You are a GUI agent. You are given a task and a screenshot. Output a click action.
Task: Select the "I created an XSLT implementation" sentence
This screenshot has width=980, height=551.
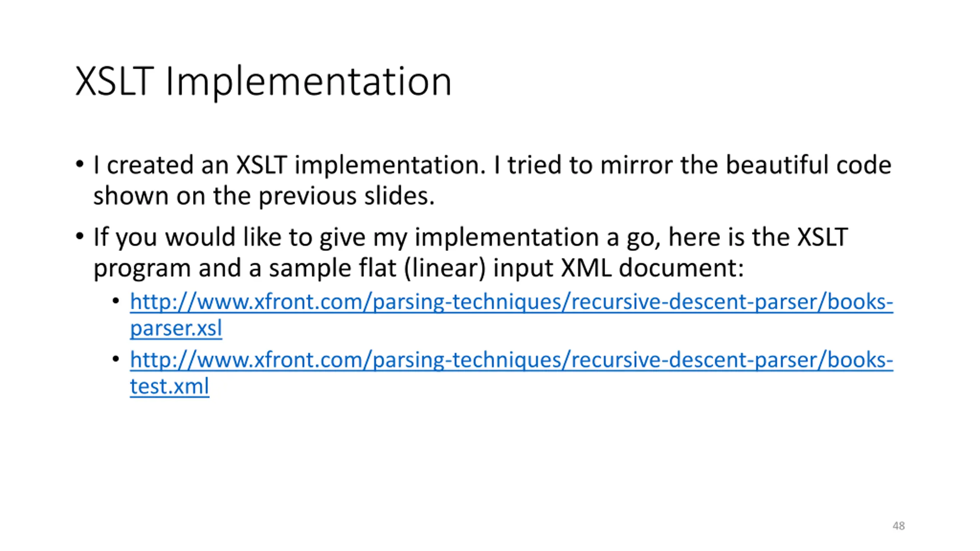289,165
